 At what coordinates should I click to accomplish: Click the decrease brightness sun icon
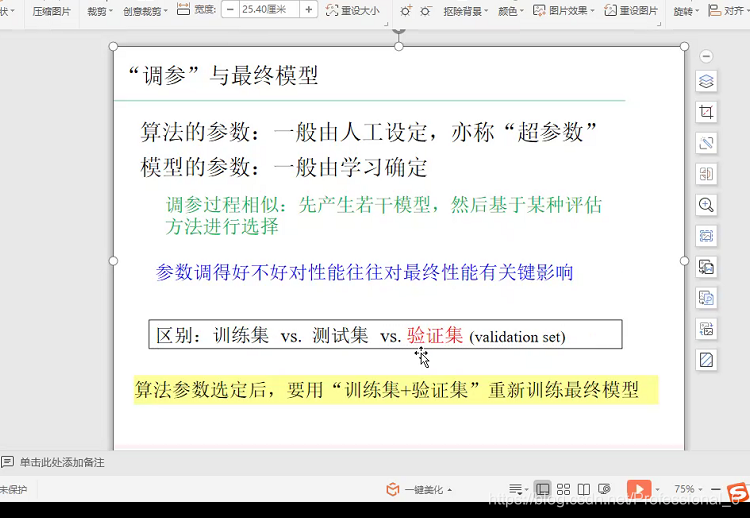(425, 11)
